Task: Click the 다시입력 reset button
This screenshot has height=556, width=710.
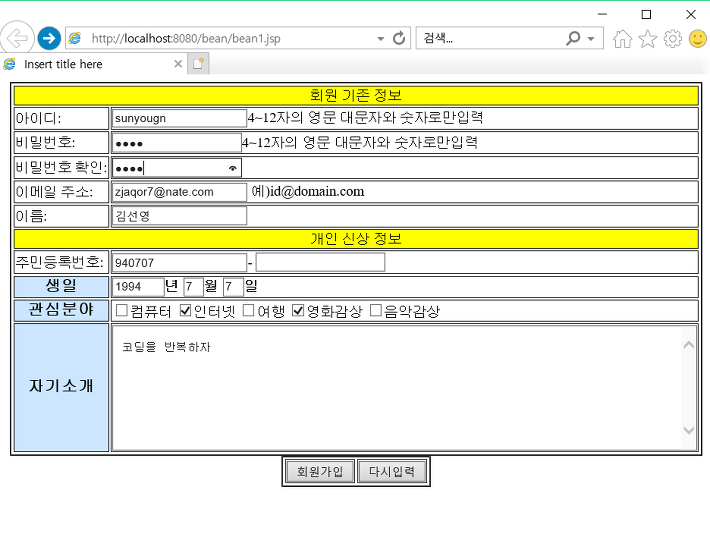Action: (x=392, y=471)
